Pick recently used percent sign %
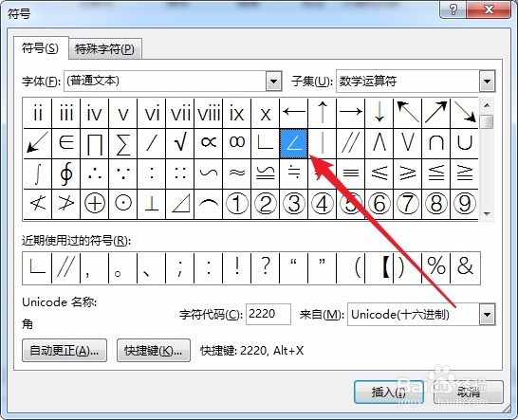 435,267
